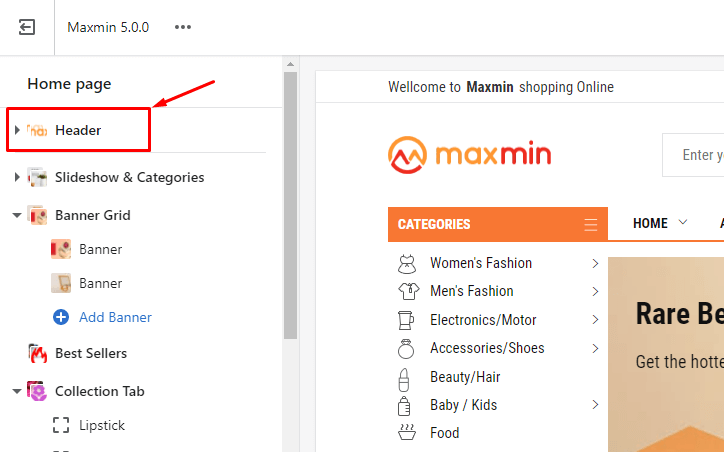This screenshot has width=724, height=452.
Task: Click the Add Banner link
Action: coord(115,317)
